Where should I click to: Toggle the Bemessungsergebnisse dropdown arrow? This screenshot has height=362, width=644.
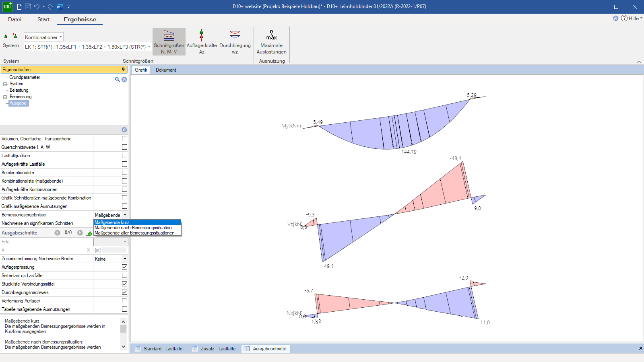[125, 215]
